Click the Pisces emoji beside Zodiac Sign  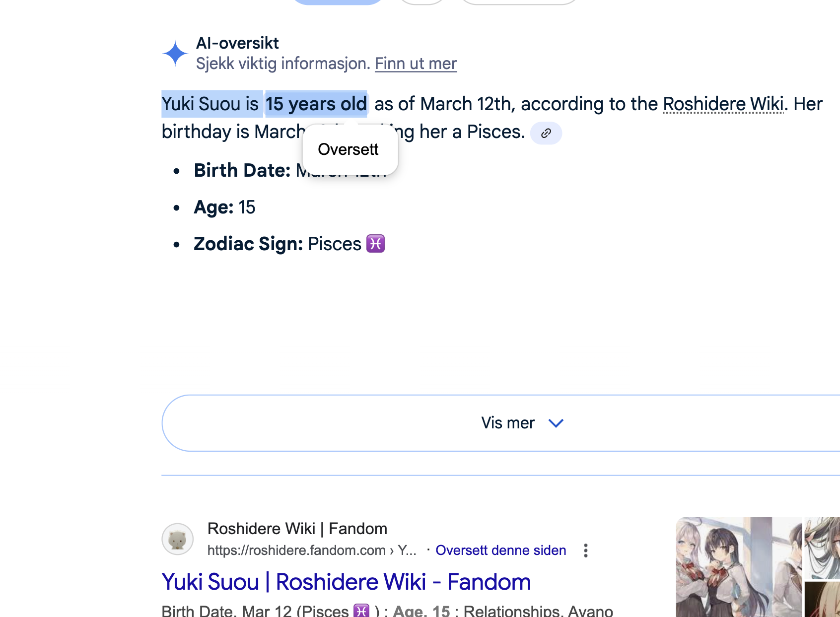[375, 244]
